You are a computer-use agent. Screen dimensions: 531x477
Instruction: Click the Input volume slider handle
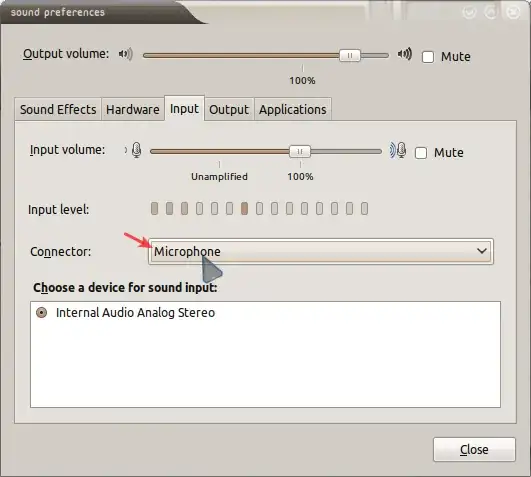point(300,151)
